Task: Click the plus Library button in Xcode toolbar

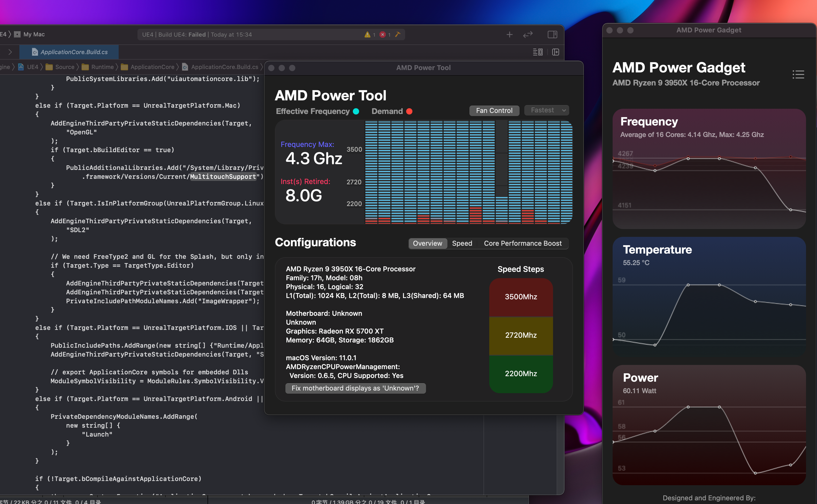Action: [x=509, y=35]
